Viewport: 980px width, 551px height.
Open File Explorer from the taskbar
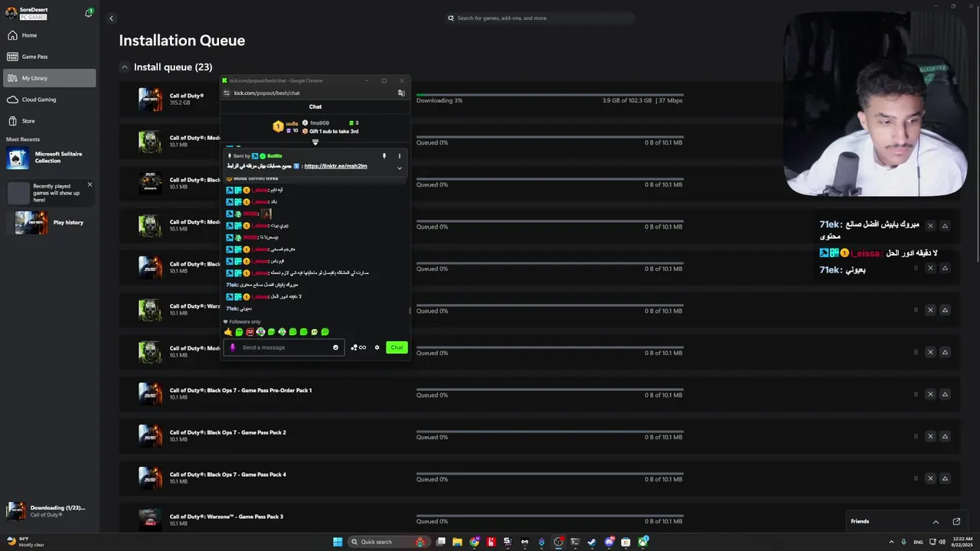[x=458, y=542]
